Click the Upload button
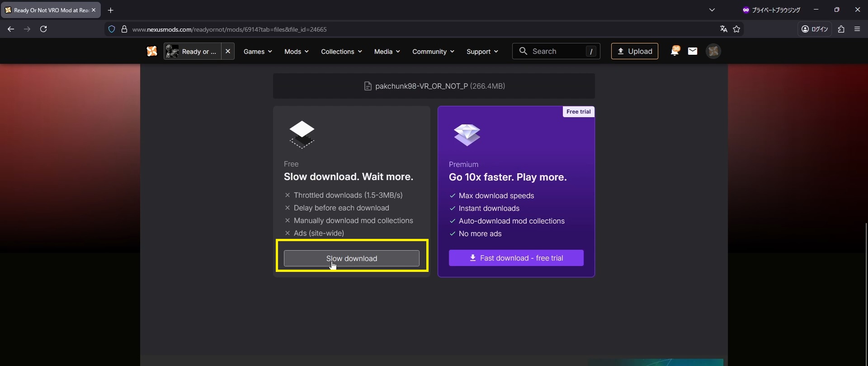The width and height of the screenshot is (868, 366). click(x=634, y=51)
